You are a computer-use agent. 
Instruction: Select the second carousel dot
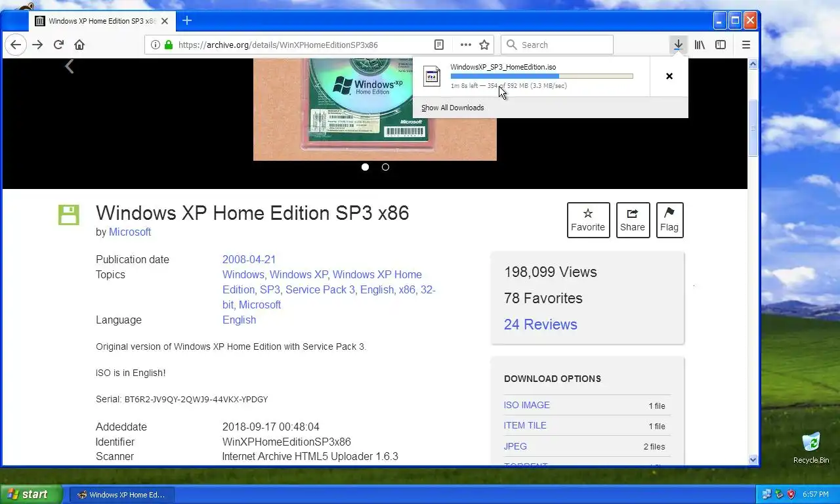tap(385, 167)
